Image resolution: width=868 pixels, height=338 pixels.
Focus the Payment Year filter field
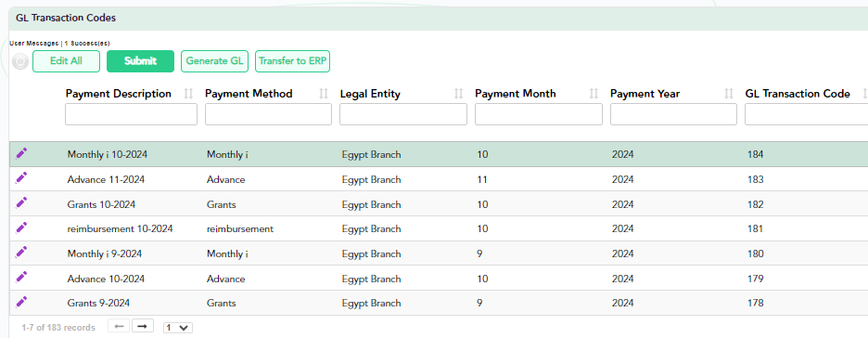[673, 114]
